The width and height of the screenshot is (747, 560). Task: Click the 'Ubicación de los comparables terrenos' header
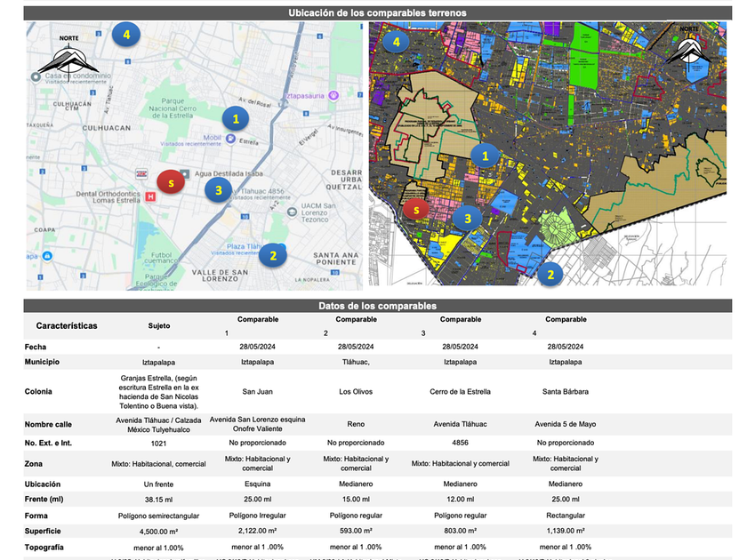378,13
